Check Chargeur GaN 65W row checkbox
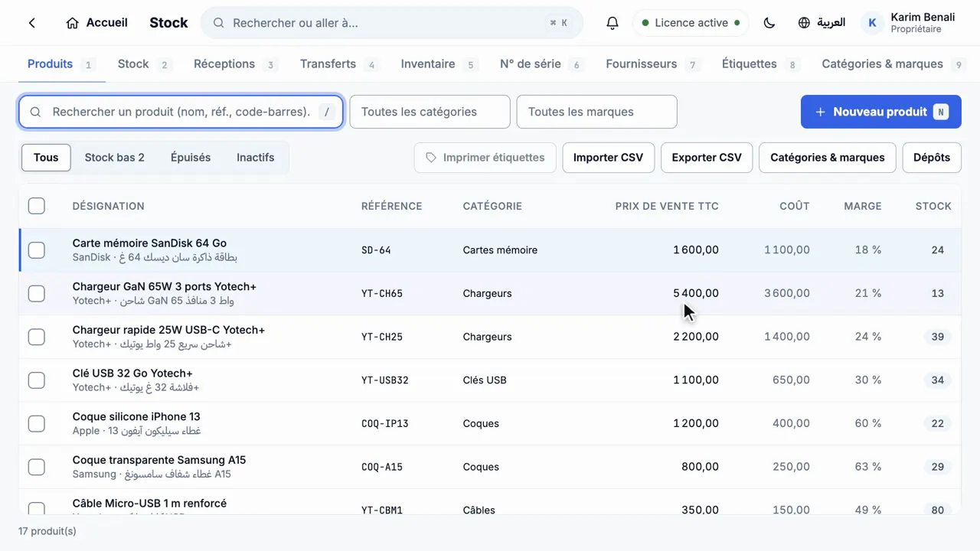The image size is (980, 551). 37,293
